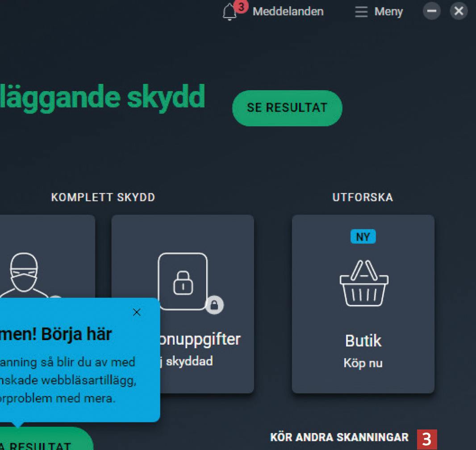Click the KOMPLETT SKYDD heading

(x=103, y=197)
